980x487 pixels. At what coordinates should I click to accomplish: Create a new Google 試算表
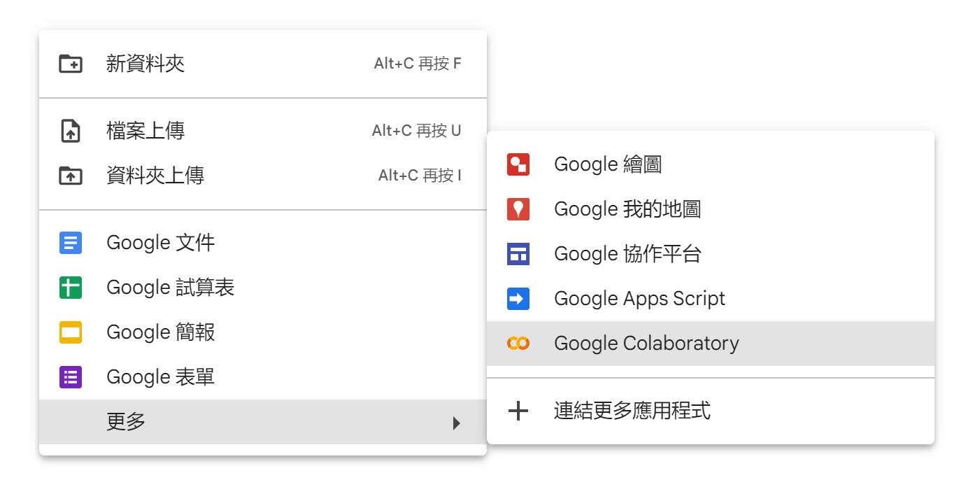click(263, 288)
